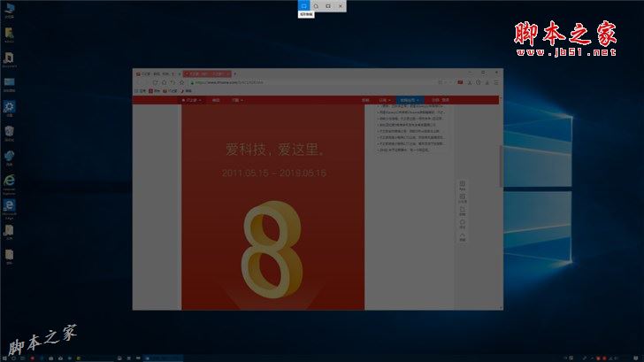Open the blue-highlighted dropdown in the red site navigation
The width and height of the screenshot is (644, 362).
[409, 100]
